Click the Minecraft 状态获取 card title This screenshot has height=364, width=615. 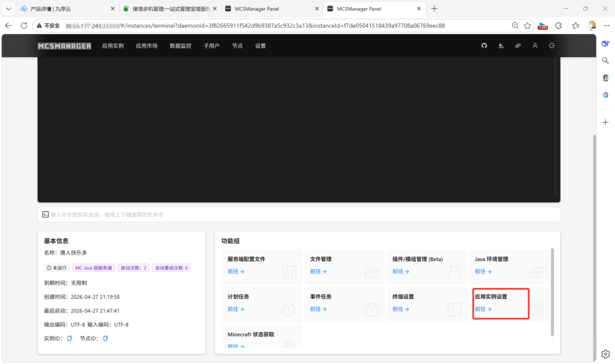[251, 335]
